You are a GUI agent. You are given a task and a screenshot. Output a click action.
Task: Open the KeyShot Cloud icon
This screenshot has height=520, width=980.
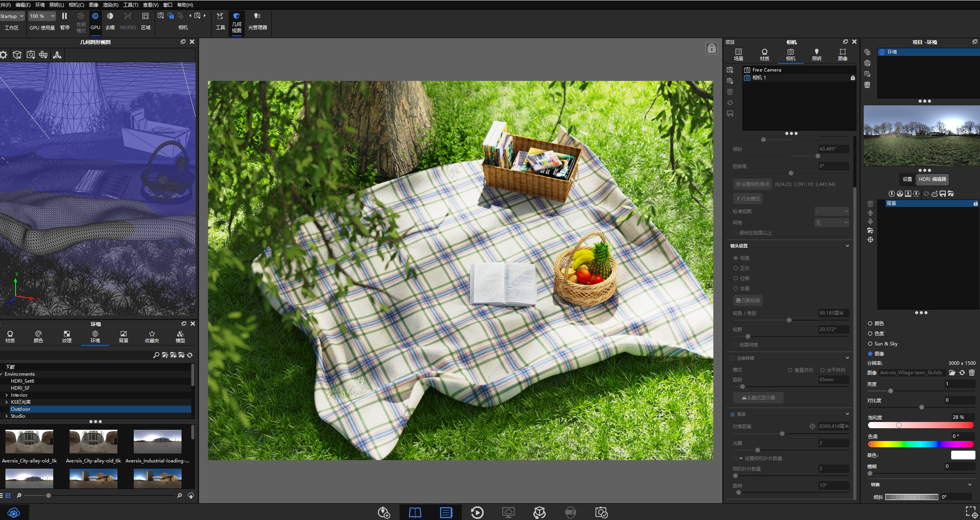[x=14, y=512]
